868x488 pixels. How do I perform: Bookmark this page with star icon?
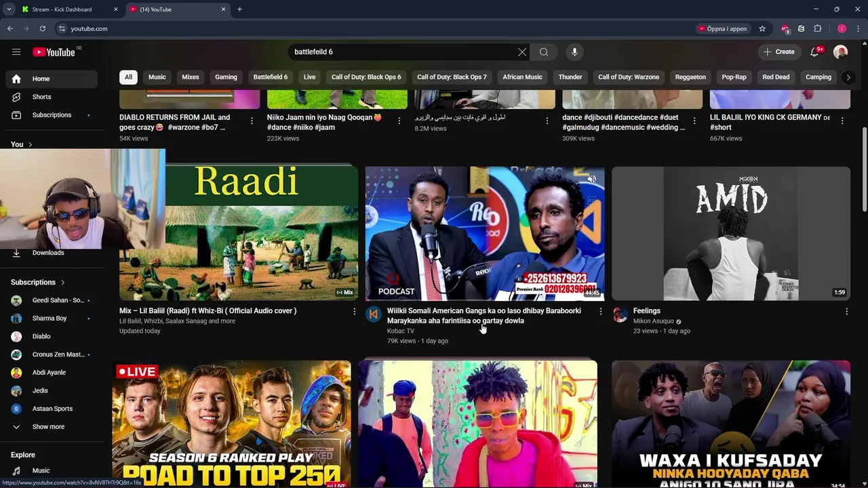click(762, 28)
